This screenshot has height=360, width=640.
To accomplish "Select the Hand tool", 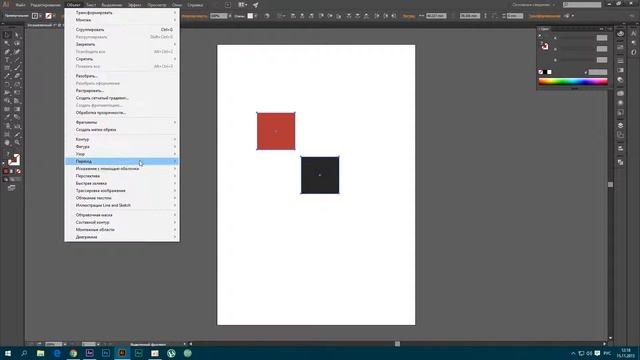I will (x=7, y=142).
